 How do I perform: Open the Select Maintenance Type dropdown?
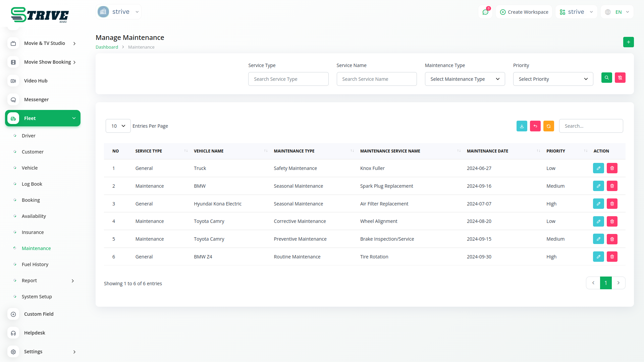[465, 79]
